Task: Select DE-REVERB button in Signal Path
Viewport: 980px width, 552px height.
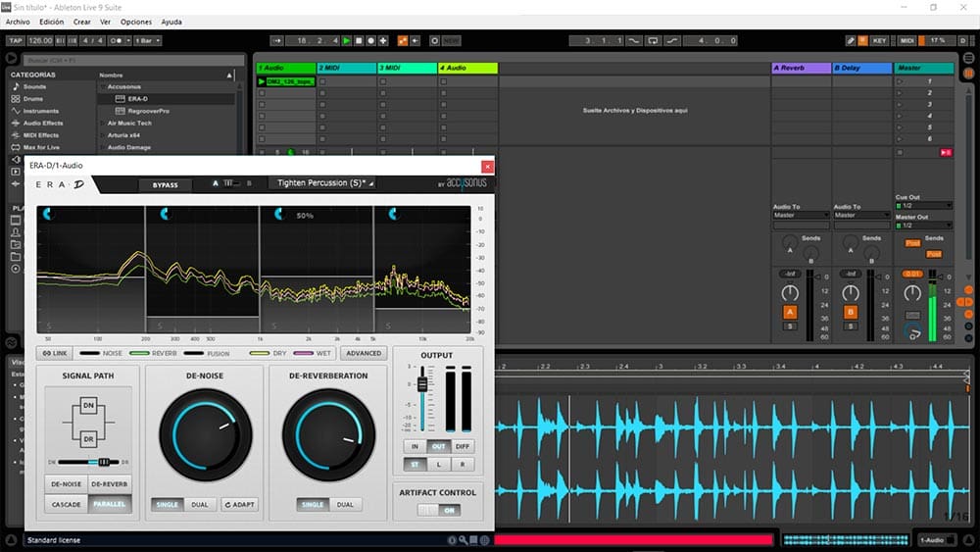Action: [110, 484]
